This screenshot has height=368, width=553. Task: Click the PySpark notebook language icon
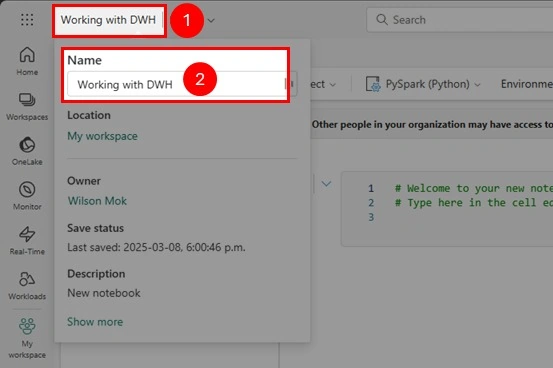[x=373, y=84]
